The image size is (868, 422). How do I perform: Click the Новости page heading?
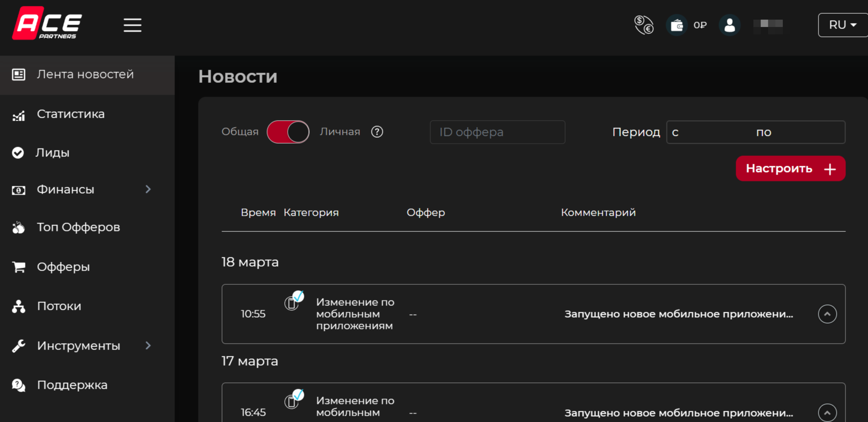[x=238, y=76]
